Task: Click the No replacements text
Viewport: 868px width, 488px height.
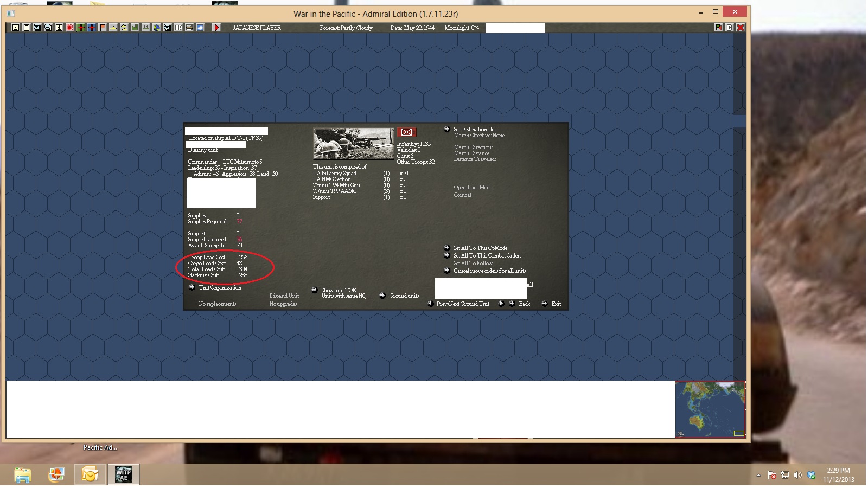Action: pos(218,304)
